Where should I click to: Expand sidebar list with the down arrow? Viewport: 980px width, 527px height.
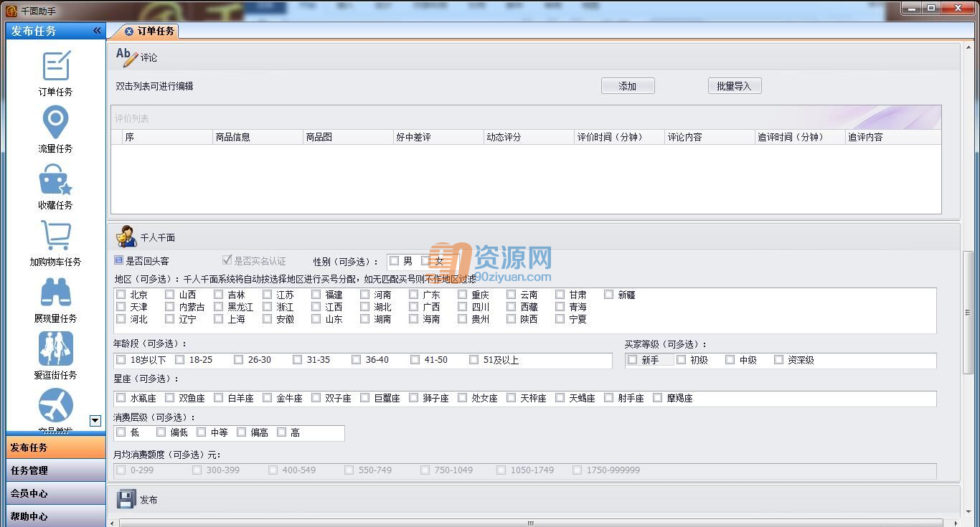coord(95,421)
